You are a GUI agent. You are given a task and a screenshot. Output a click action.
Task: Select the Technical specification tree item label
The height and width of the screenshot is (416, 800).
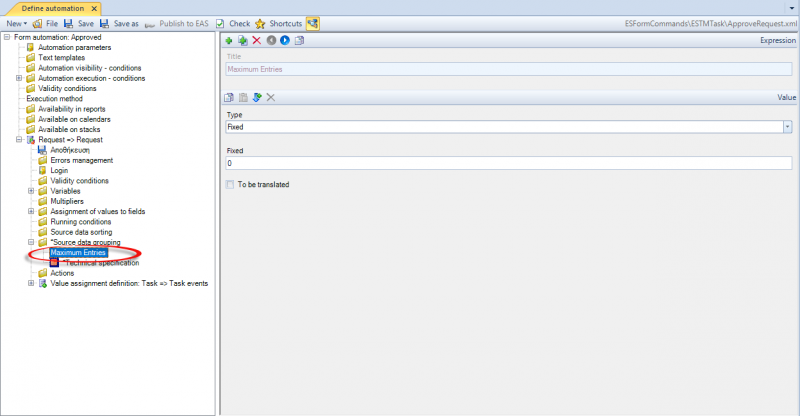click(x=101, y=263)
